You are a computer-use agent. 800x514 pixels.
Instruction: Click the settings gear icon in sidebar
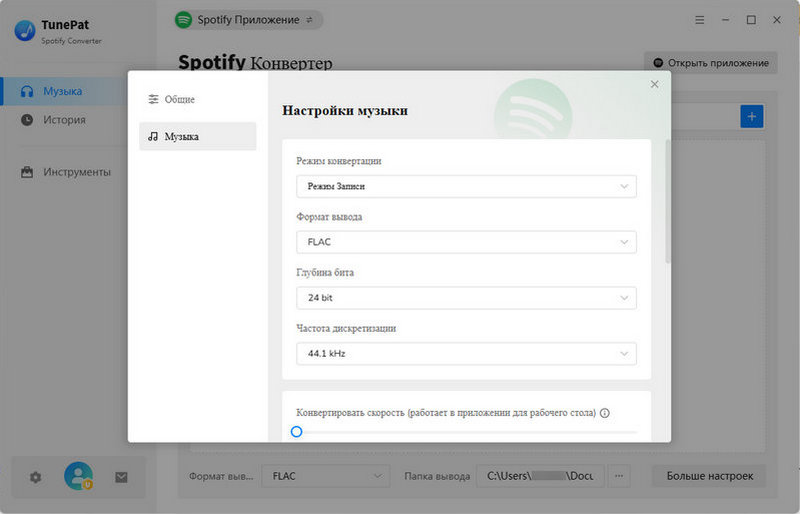coord(36,477)
